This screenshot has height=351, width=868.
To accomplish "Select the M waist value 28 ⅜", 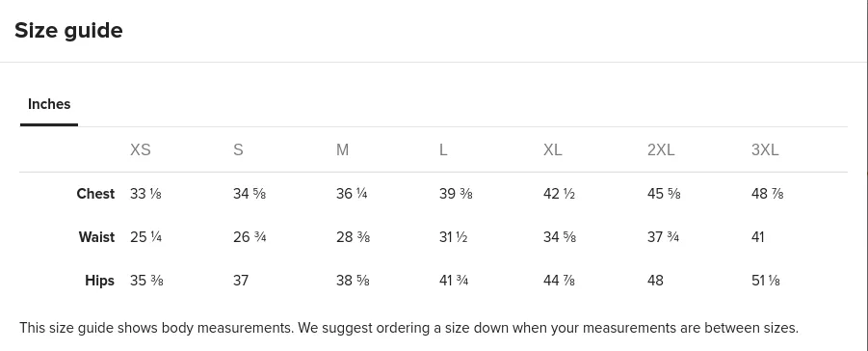I will [353, 237].
